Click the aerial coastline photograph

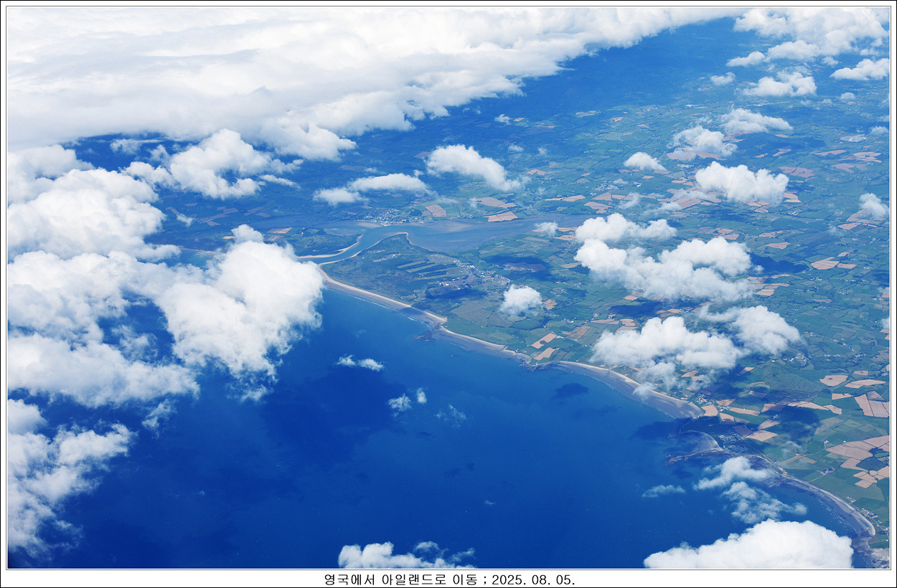pos(448,288)
